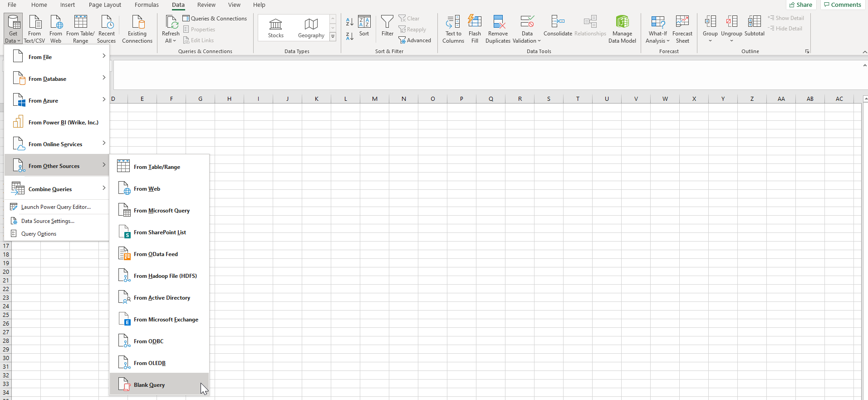Select the Stocks data type
Screen dimensions: 868x400
click(x=275, y=28)
